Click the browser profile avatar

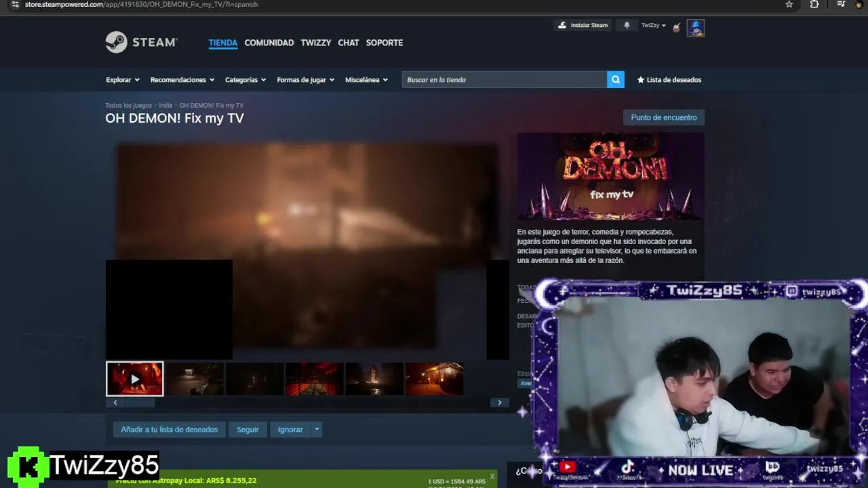[860, 4]
